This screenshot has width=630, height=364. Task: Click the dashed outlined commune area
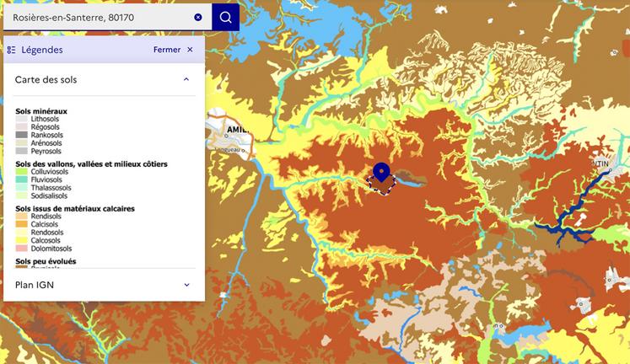[381, 186]
